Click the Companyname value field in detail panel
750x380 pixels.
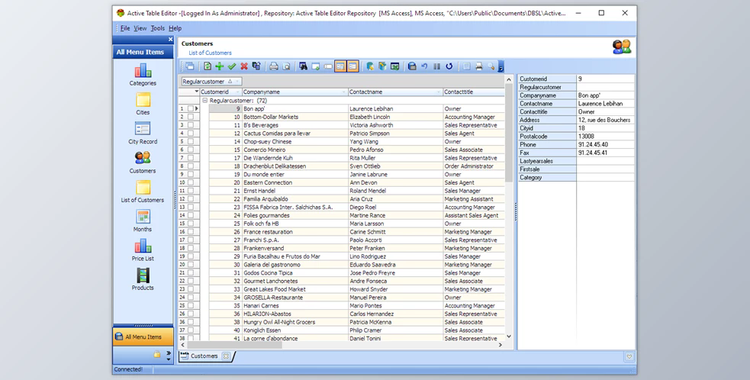tap(606, 95)
